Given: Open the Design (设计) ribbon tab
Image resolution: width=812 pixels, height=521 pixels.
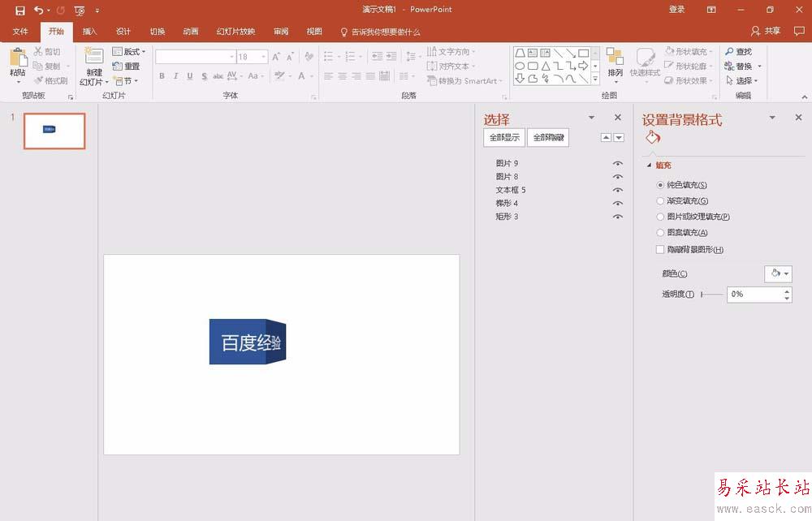Looking at the screenshot, I should [123, 32].
